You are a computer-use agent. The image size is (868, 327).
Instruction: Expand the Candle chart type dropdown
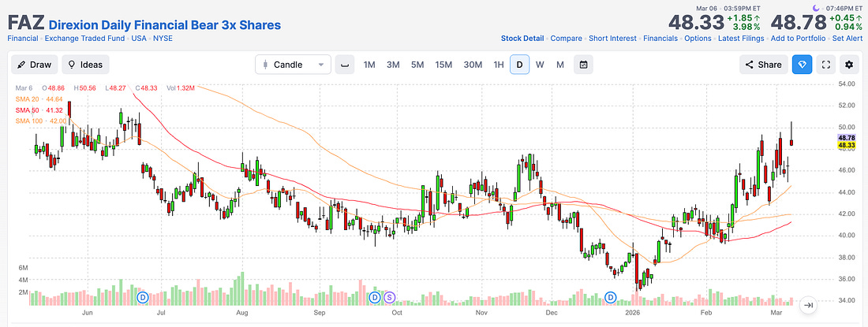click(293, 65)
